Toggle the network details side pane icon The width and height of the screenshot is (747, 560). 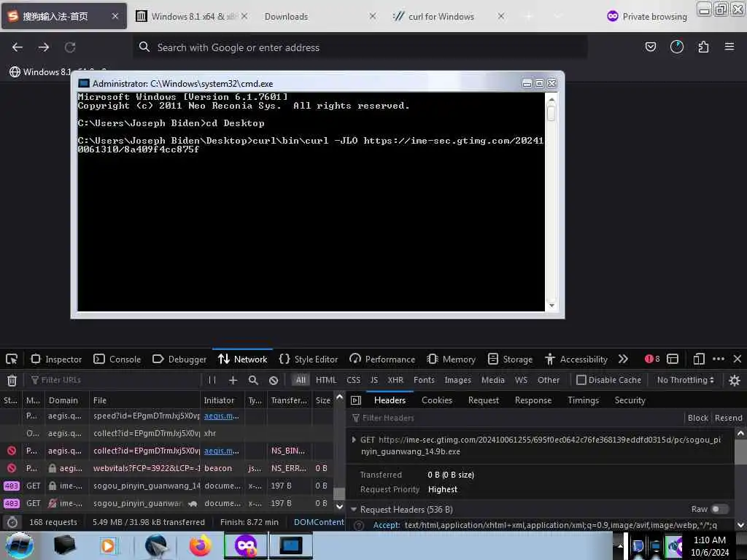356,400
